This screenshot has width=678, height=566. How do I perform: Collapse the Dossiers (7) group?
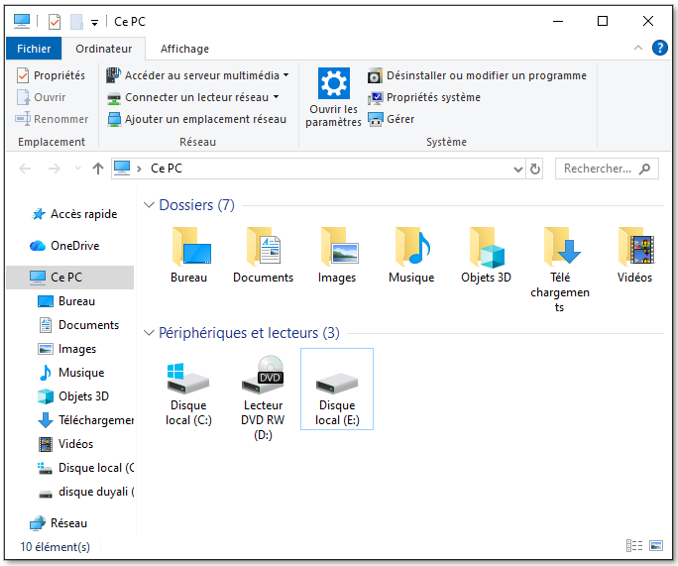(150, 205)
